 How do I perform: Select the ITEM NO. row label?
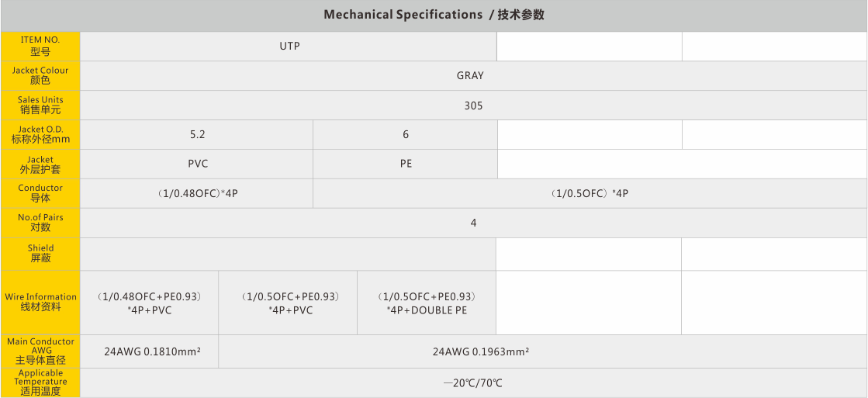[x=40, y=46]
